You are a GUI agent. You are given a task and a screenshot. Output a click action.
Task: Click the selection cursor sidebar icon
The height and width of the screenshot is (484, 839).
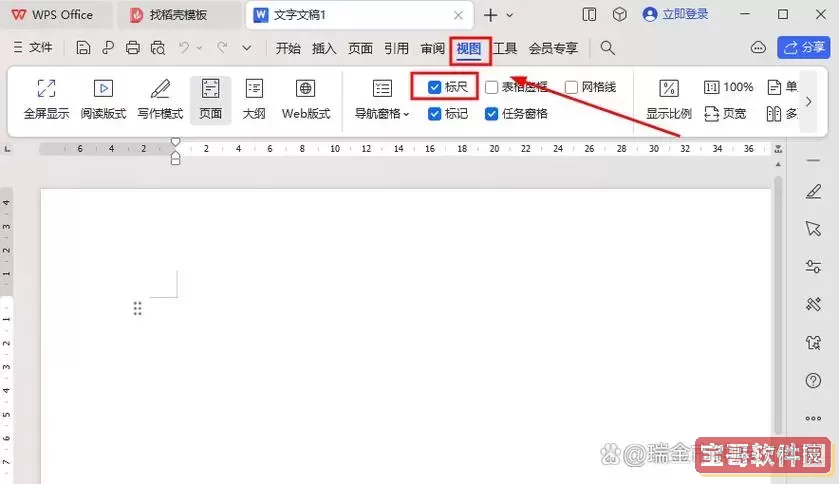click(x=813, y=228)
